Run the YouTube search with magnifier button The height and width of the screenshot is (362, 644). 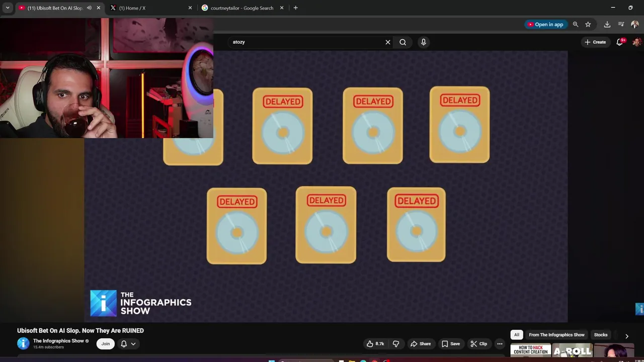pos(403,42)
